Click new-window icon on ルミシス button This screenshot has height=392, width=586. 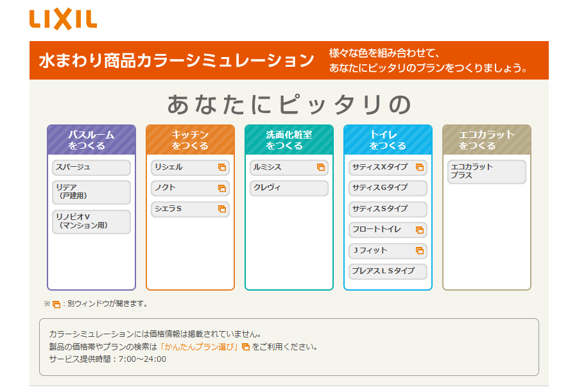click(x=321, y=167)
